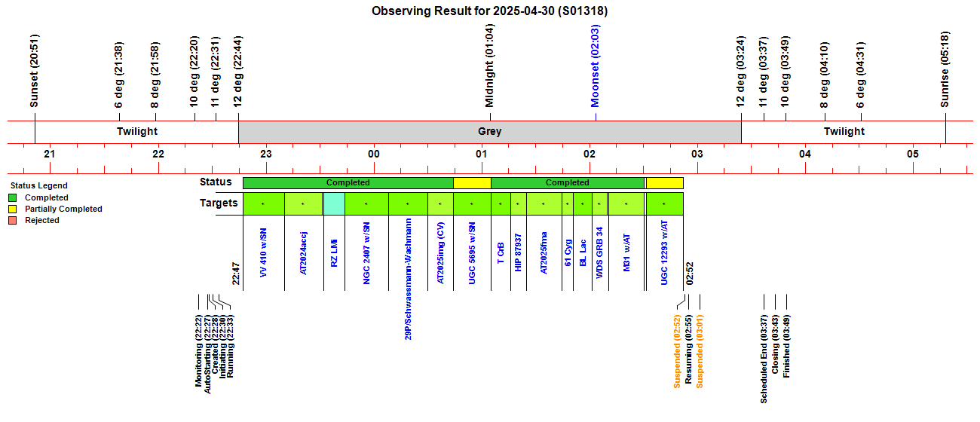Open the WDS GRB 34 target label
This screenshot has height=422, width=980.
(x=599, y=253)
